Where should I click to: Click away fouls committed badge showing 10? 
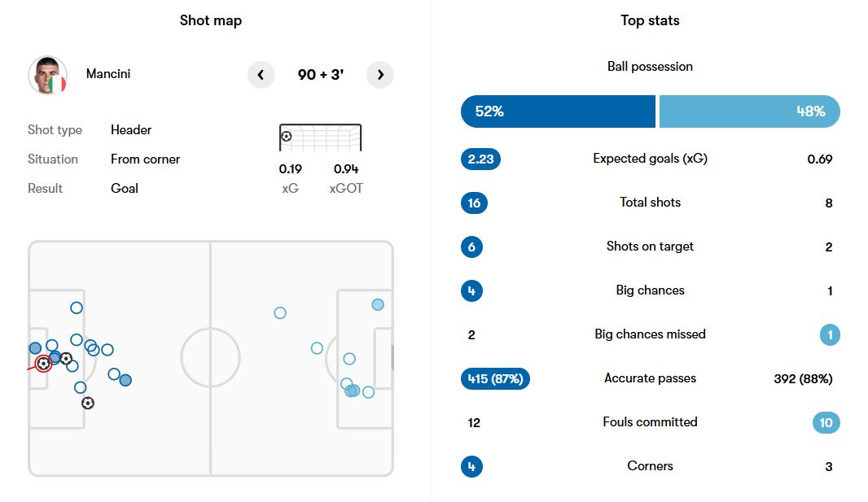[826, 422]
